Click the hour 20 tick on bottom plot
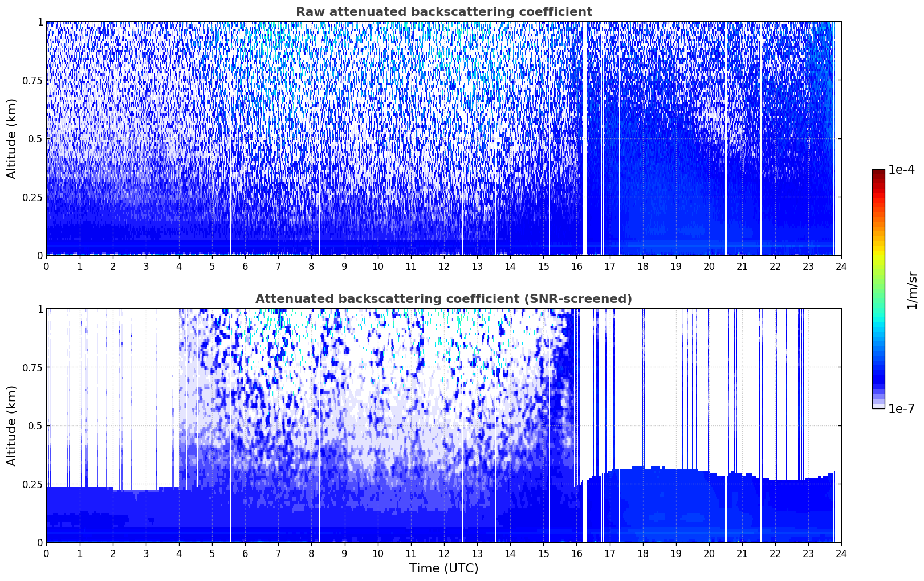 click(x=709, y=554)
